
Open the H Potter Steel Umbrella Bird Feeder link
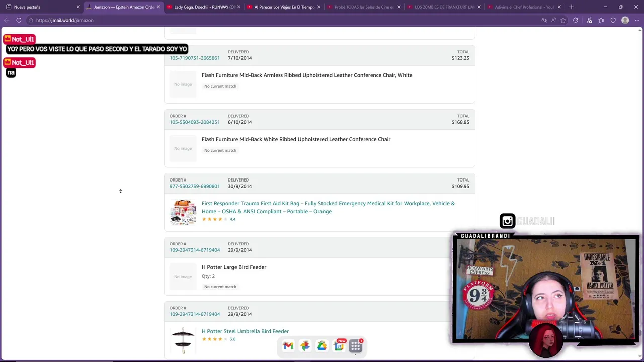click(x=245, y=331)
